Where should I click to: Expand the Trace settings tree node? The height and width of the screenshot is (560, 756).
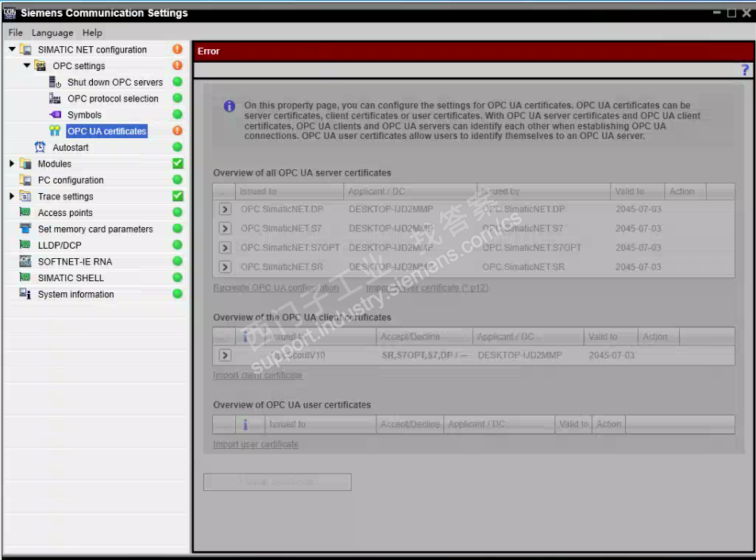tap(12, 196)
